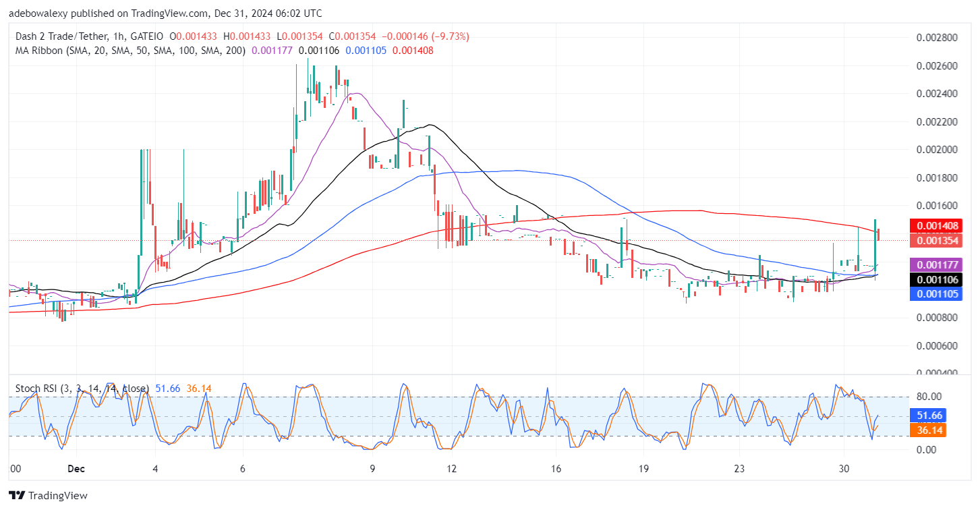Click the black 0.001106 SMA 50 label
The image size is (980, 510).
click(936, 279)
